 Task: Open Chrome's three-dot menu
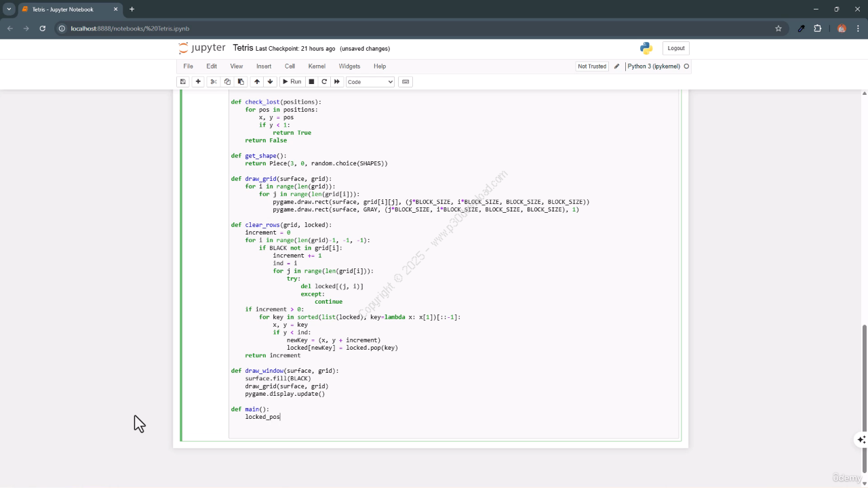[x=858, y=28]
